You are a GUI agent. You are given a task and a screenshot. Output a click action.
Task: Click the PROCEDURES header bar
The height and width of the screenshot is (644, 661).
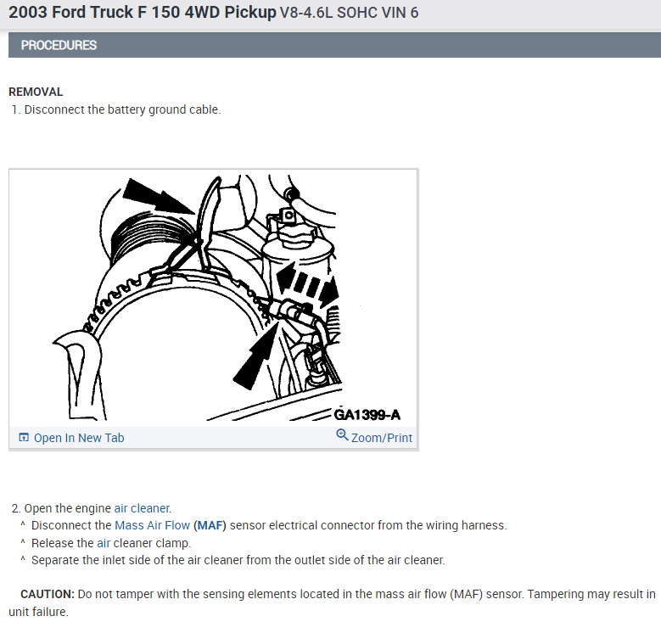click(x=334, y=45)
